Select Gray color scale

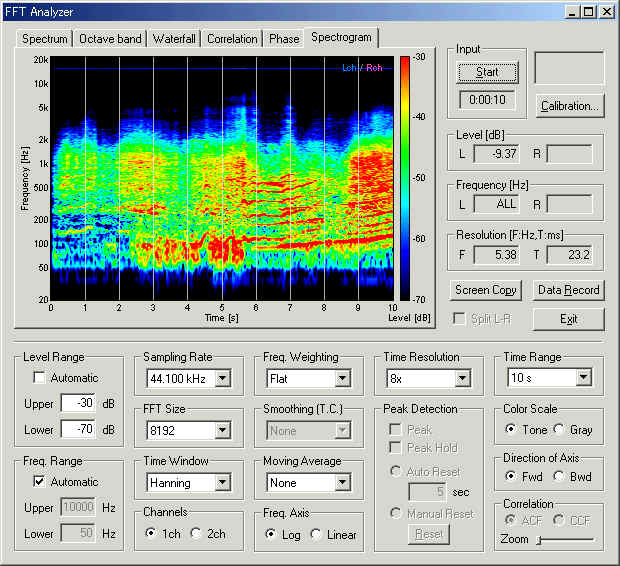[560, 430]
